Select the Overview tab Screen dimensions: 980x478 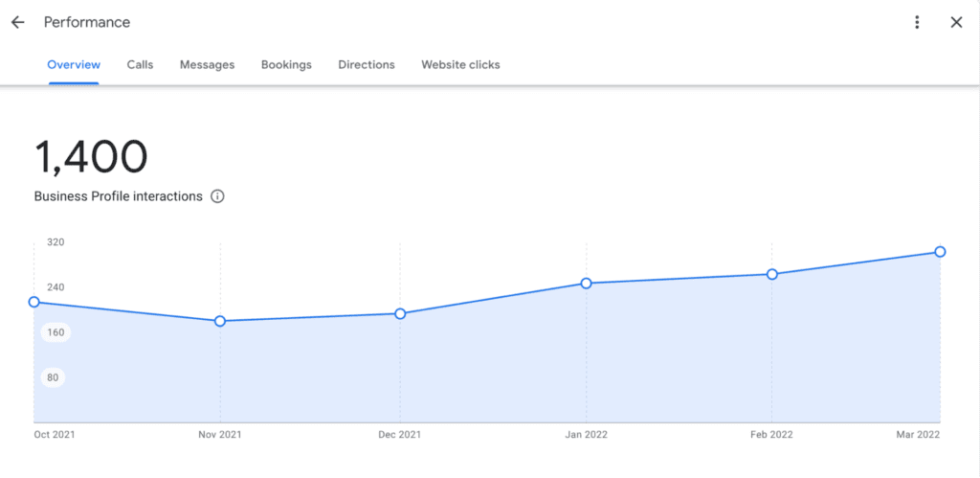pos(74,64)
